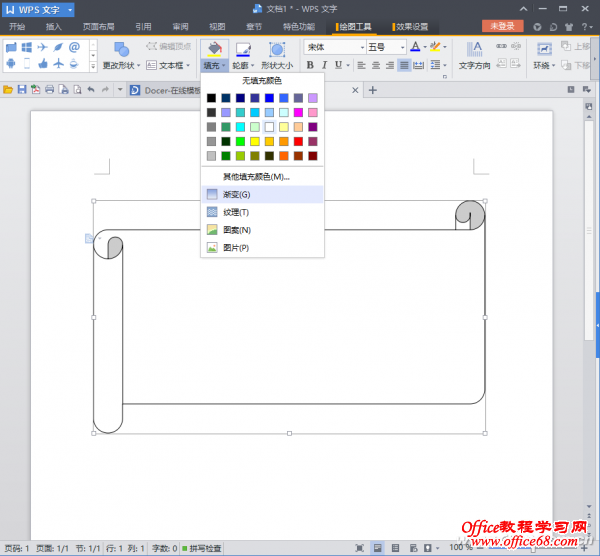Toggle bold formatting with the B button
600x556 pixels.
coord(310,65)
